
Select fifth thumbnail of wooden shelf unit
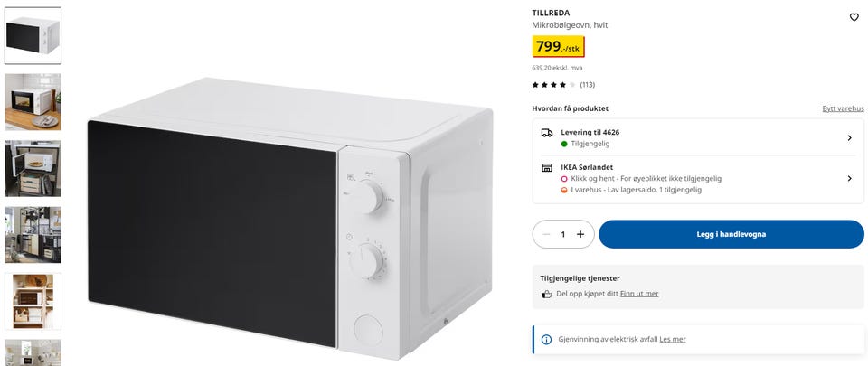pyautogui.click(x=33, y=301)
